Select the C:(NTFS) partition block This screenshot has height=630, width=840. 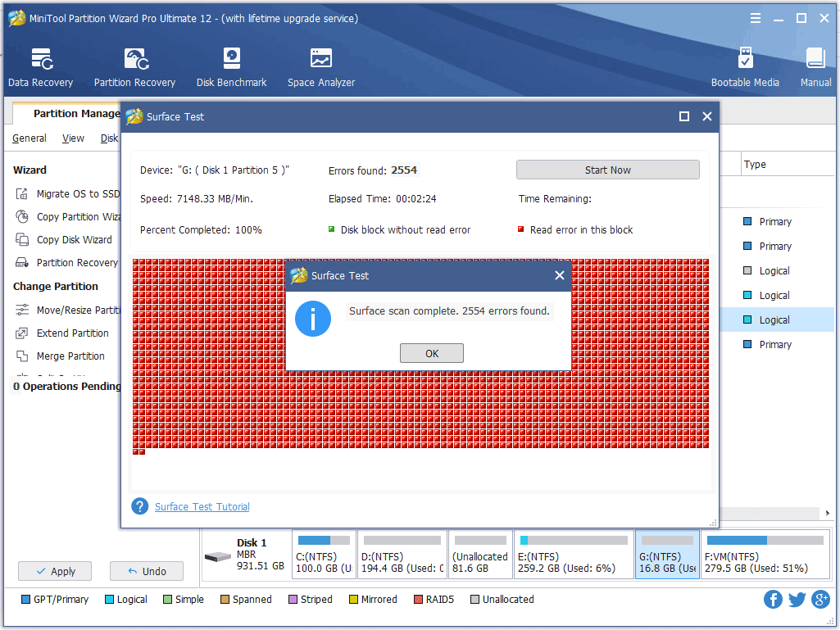(324, 555)
